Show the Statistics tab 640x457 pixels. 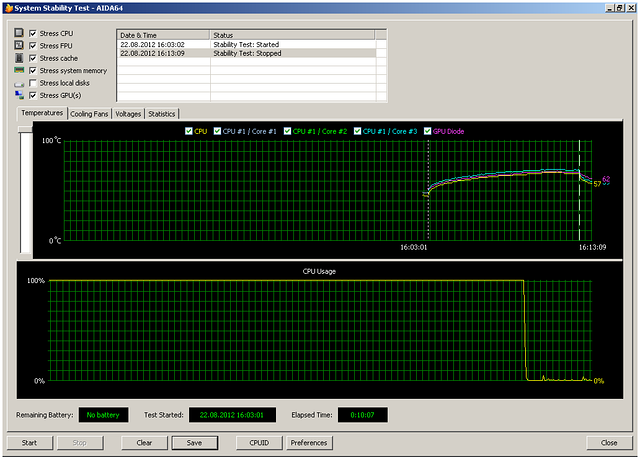[162, 114]
